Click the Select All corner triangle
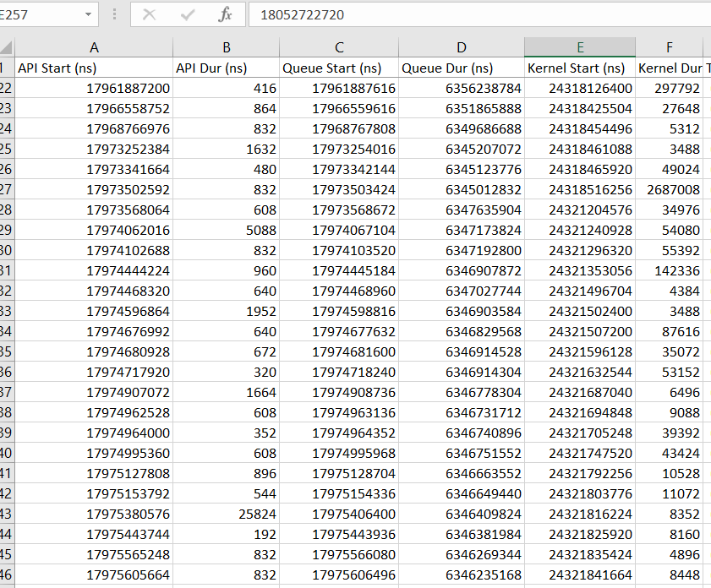 click(7, 47)
